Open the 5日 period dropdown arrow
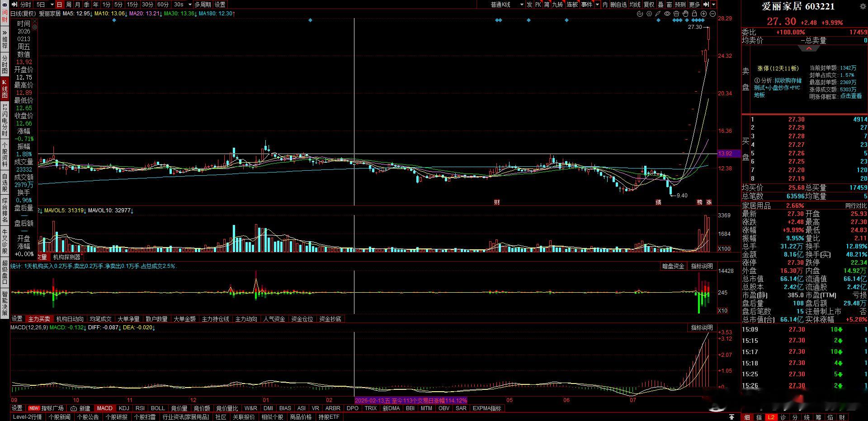The image size is (868, 421). [x=52, y=5]
